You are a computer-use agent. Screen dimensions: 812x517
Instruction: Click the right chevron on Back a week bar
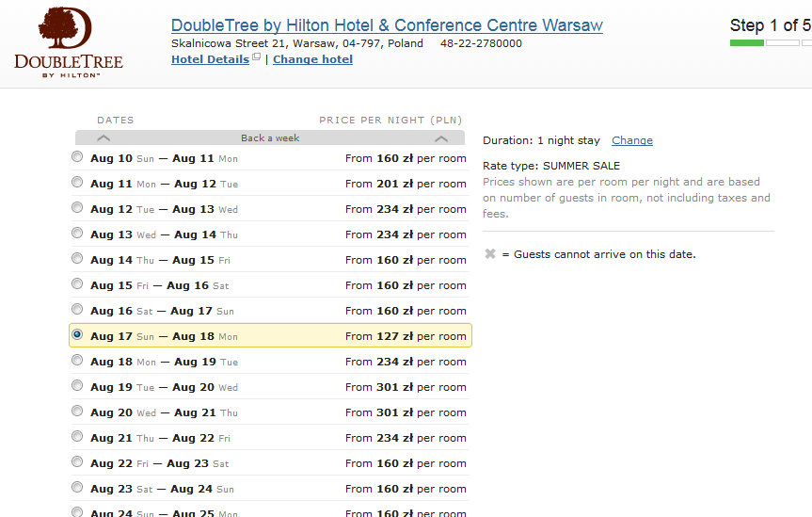(441, 138)
